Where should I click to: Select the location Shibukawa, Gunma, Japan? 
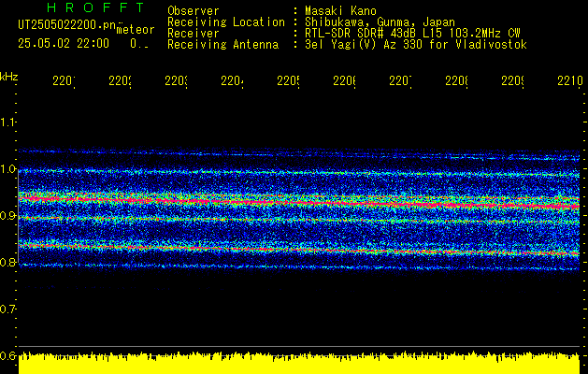point(380,22)
